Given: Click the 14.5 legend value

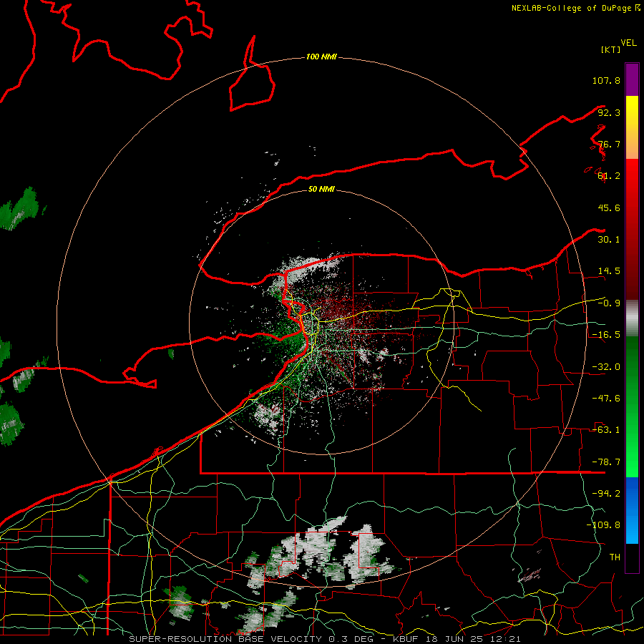Looking at the screenshot, I should tap(609, 271).
